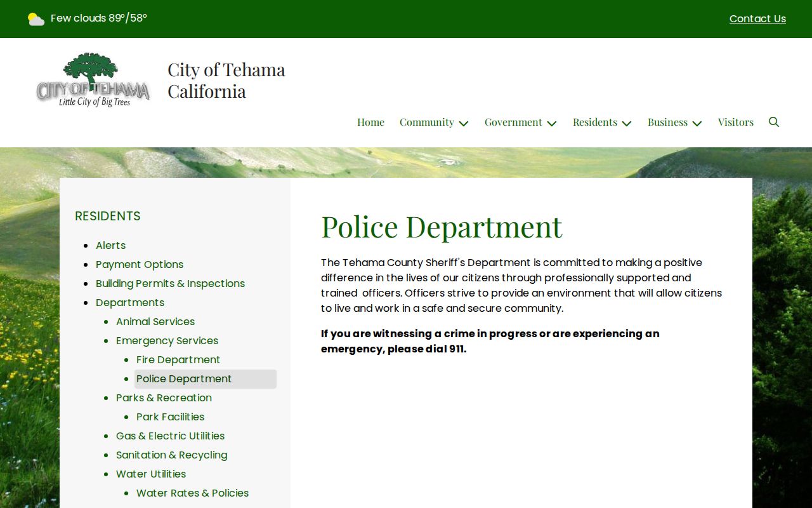Screen dimensions: 812x508
Task: Open Gas & Electric Utilities link
Action: (x=170, y=436)
